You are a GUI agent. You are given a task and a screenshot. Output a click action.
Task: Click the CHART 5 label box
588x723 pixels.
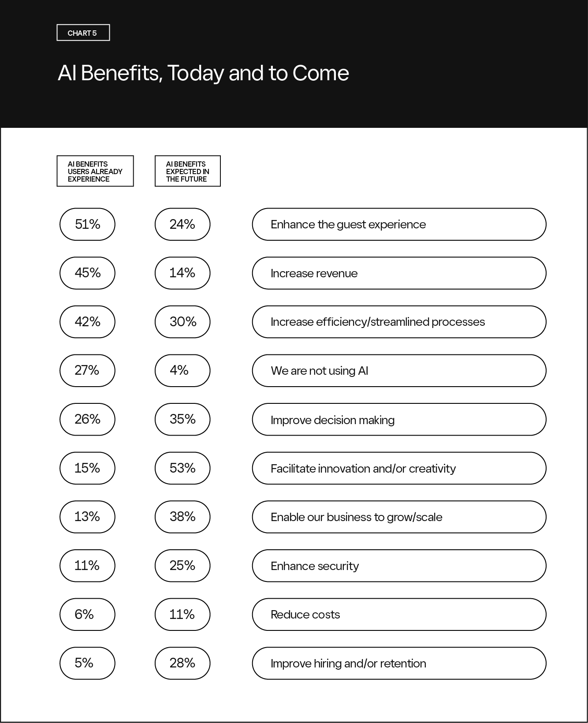point(83,33)
